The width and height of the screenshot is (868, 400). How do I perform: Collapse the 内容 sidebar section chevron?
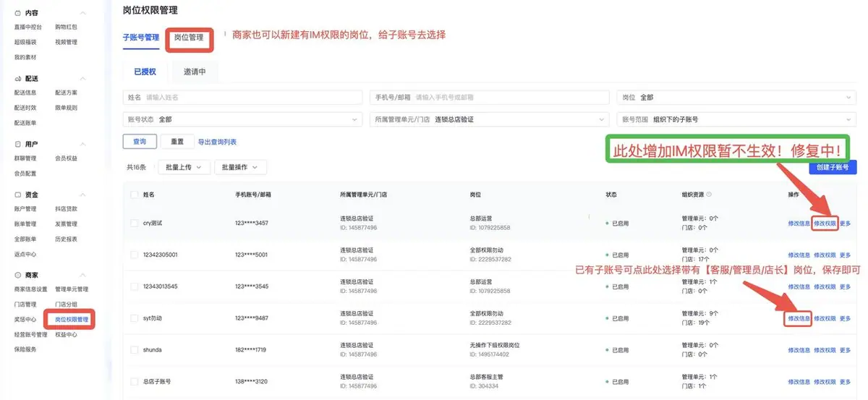coord(82,13)
